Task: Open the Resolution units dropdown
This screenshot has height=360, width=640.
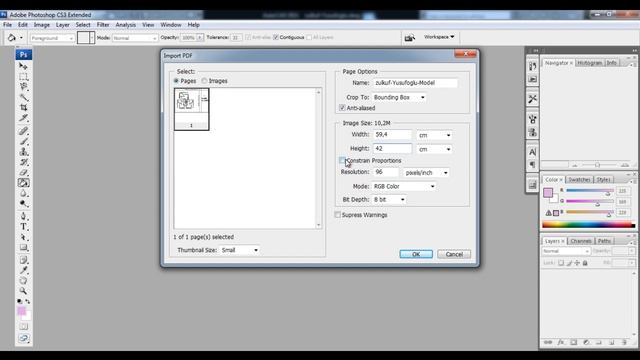Action: (427, 173)
